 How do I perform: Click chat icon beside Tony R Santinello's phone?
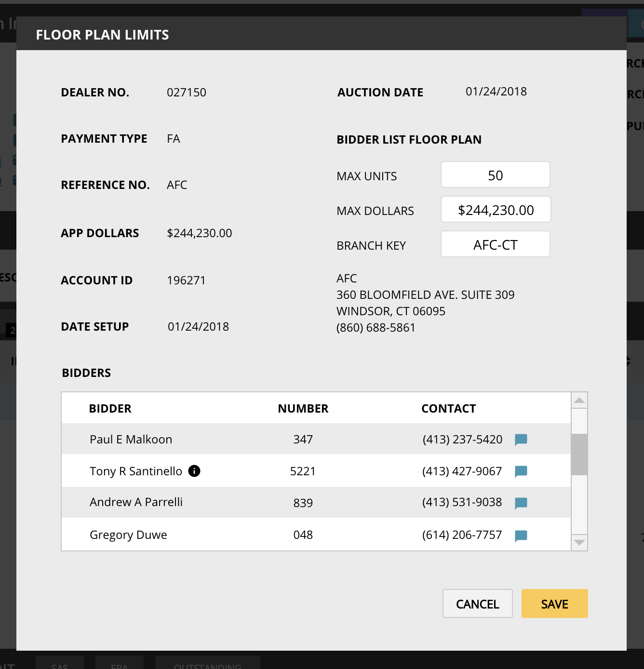coord(521,471)
